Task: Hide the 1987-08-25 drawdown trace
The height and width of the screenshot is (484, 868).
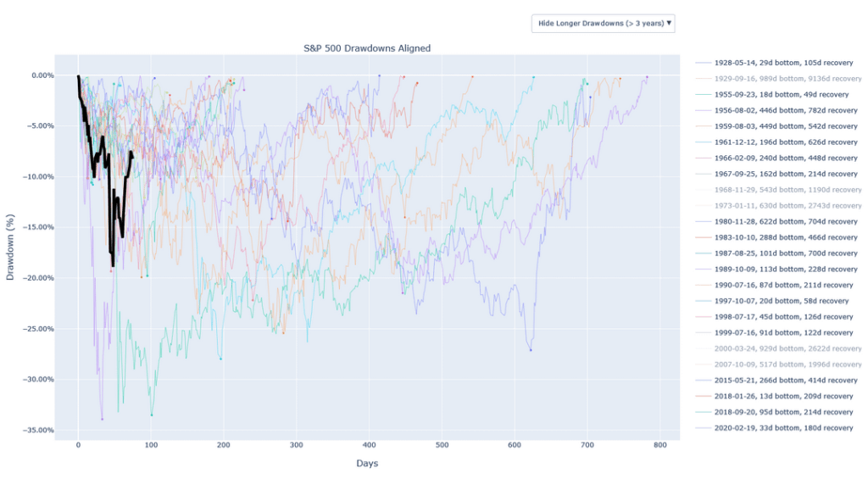Action: click(x=776, y=253)
